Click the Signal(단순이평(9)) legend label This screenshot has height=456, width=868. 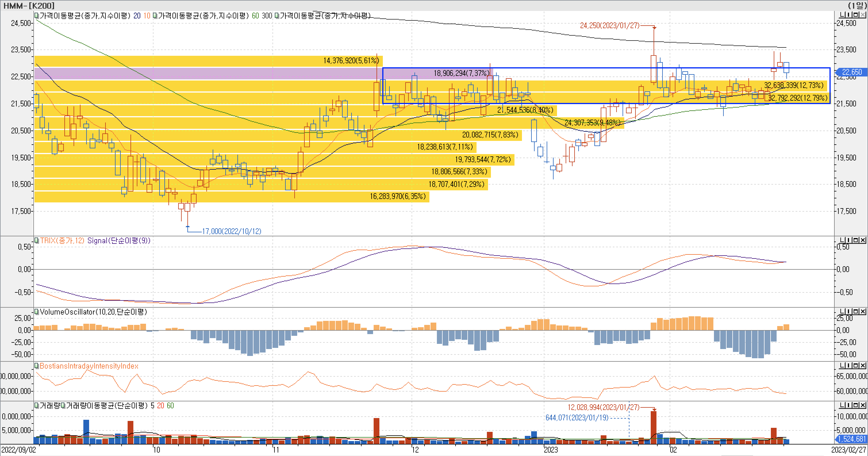[119, 241]
